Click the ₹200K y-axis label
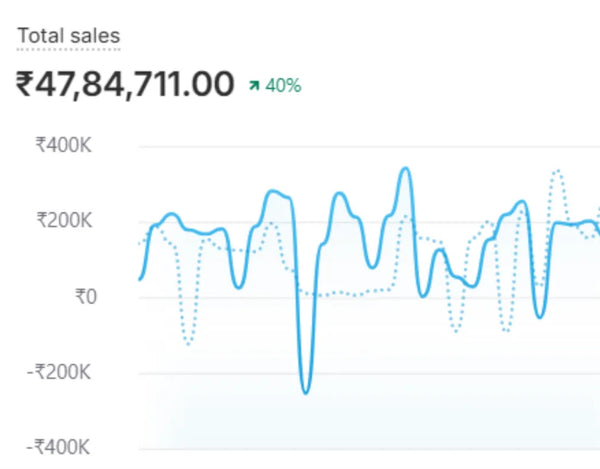The width and height of the screenshot is (600, 469). 64,221
